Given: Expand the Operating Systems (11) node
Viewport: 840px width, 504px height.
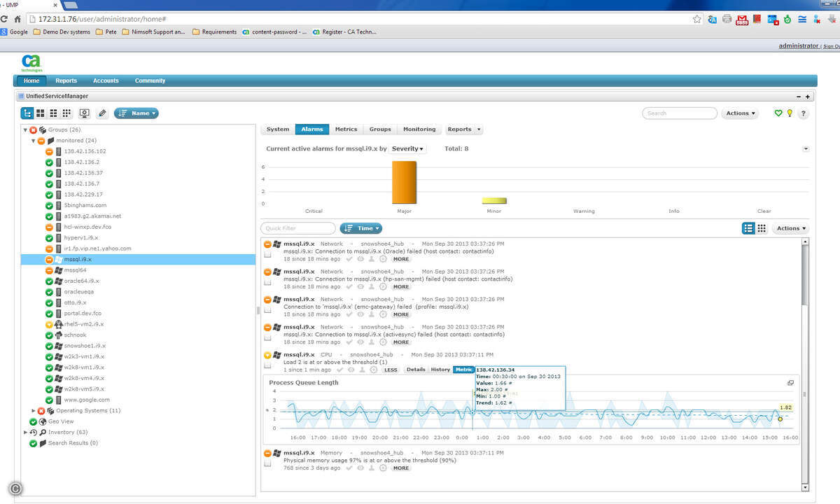Looking at the screenshot, I should coord(33,411).
